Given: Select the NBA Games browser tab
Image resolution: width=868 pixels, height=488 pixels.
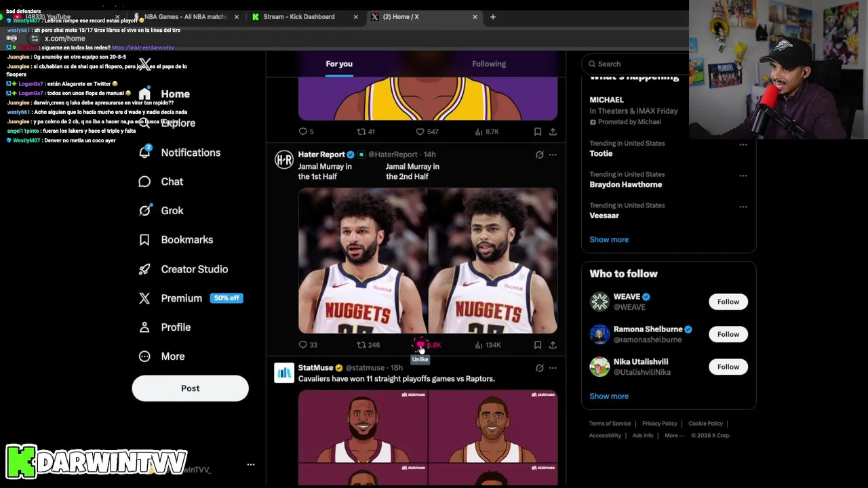Looking at the screenshot, I should 184,17.
